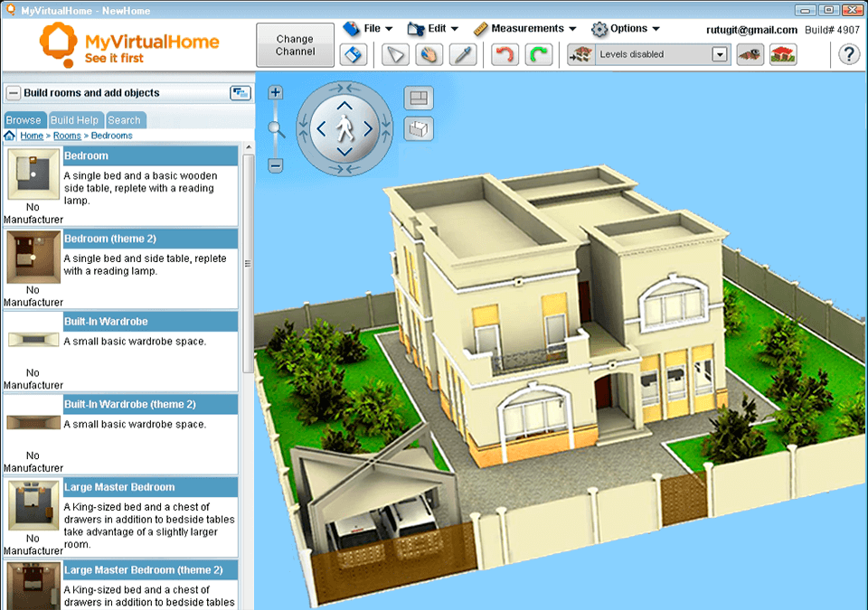Select the pencil drawing tool
The height and width of the screenshot is (610, 868).
click(x=463, y=54)
